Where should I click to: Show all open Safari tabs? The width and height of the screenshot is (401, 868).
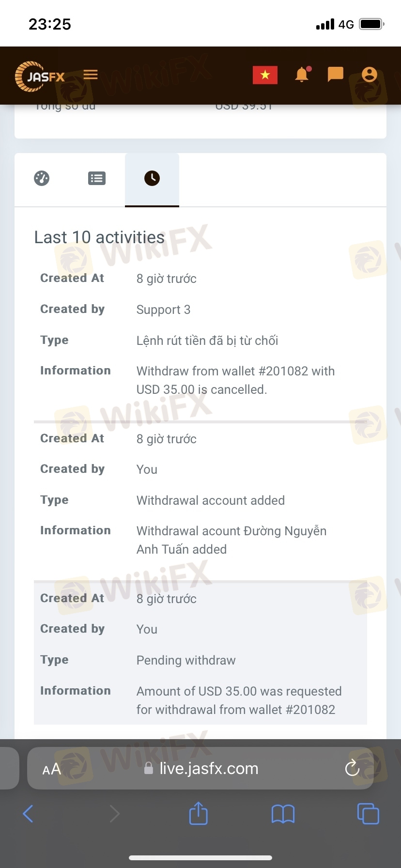click(x=368, y=814)
